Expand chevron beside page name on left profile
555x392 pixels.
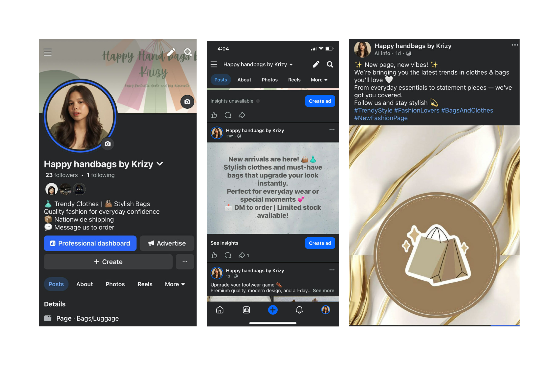[x=160, y=164]
